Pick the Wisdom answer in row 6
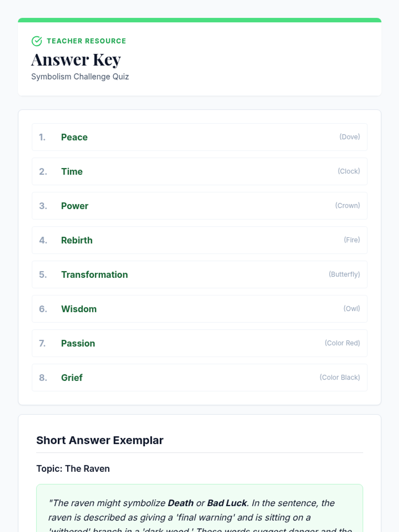This screenshot has width=399, height=532. [x=79, y=309]
